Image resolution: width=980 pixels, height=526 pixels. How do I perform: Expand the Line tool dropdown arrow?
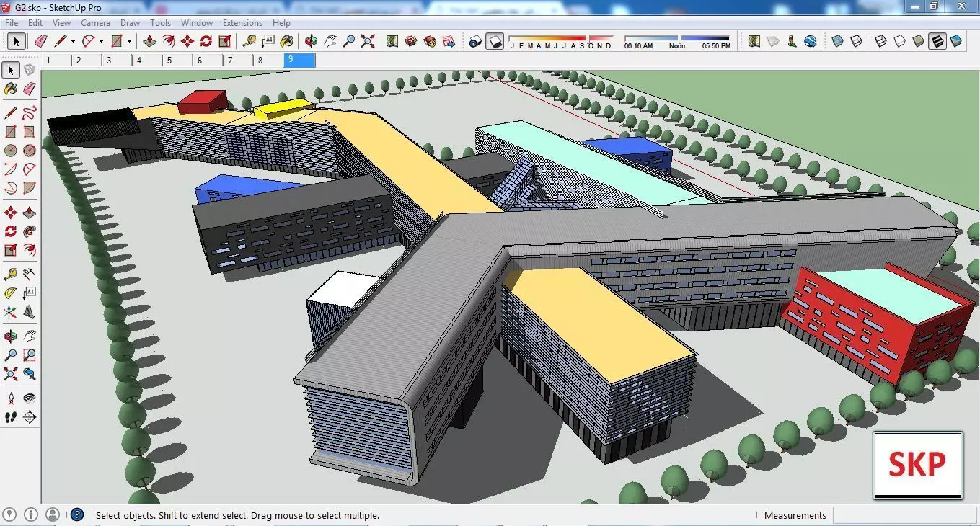[73, 42]
